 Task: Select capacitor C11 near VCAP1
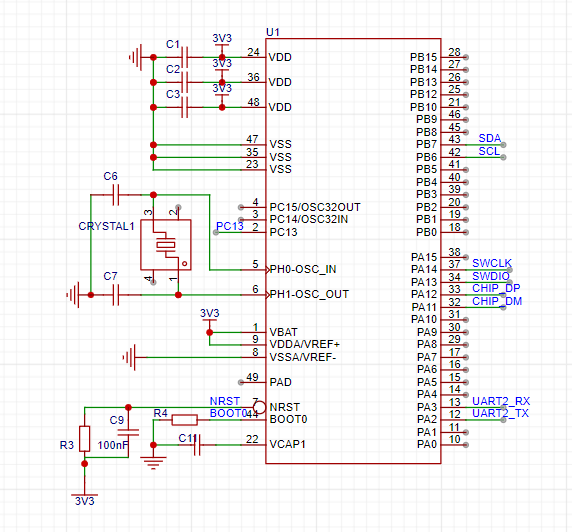click(197, 445)
